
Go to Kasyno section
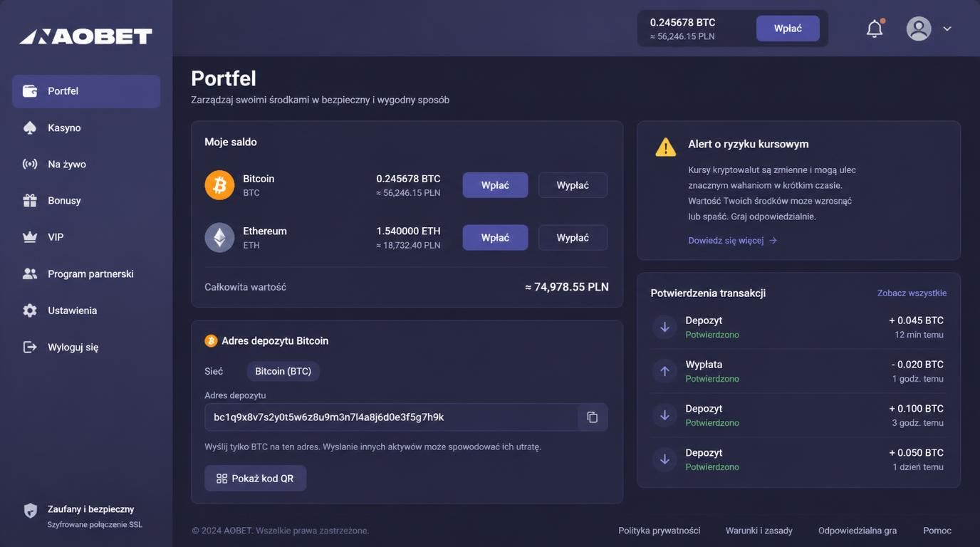86,128
